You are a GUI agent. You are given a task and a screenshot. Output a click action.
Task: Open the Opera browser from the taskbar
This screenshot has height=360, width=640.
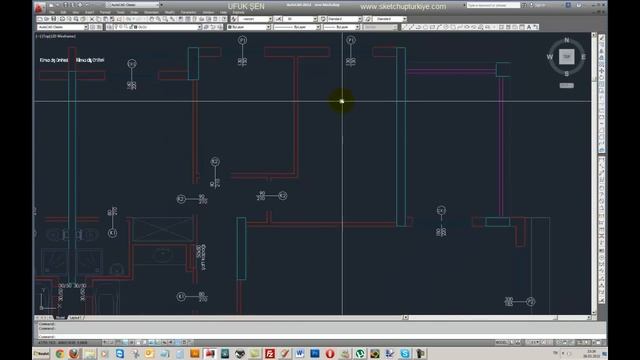click(x=330, y=353)
